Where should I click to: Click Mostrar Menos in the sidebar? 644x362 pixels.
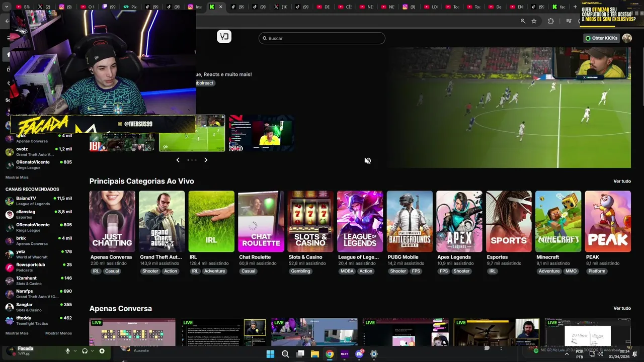click(x=58, y=333)
